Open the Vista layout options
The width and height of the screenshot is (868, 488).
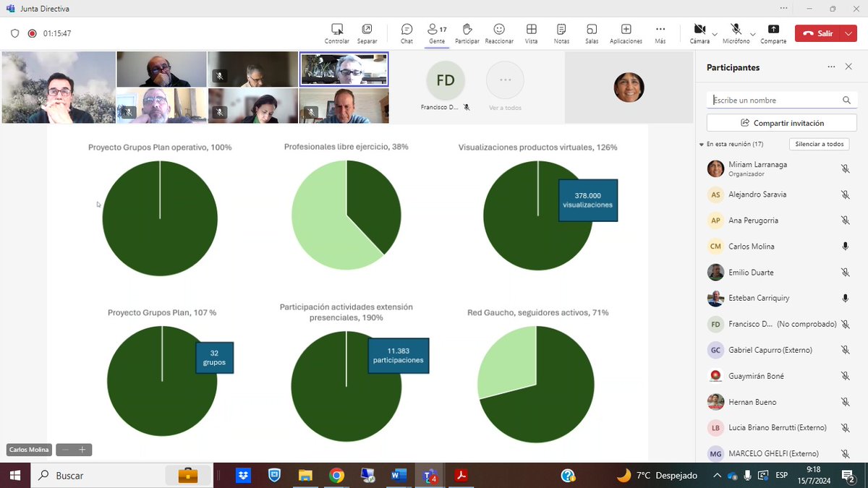(x=531, y=33)
